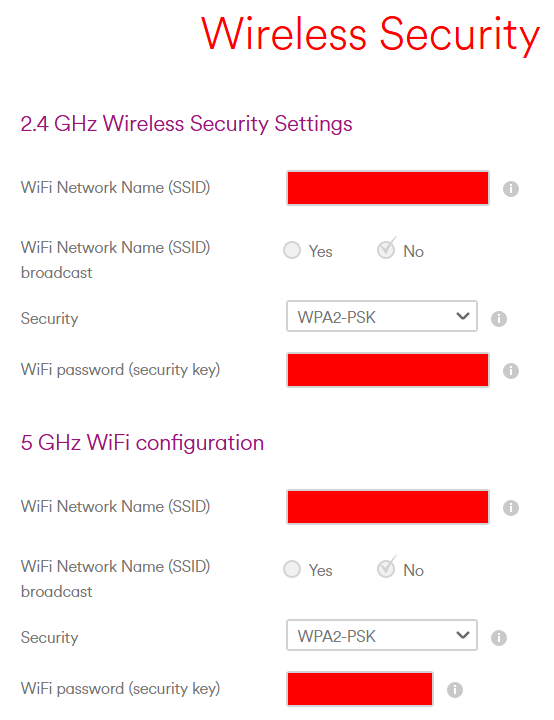
Task: Select Yes for 5 GHz SSID broadcast
Action: pyautogui.click(x=292, y=569)
